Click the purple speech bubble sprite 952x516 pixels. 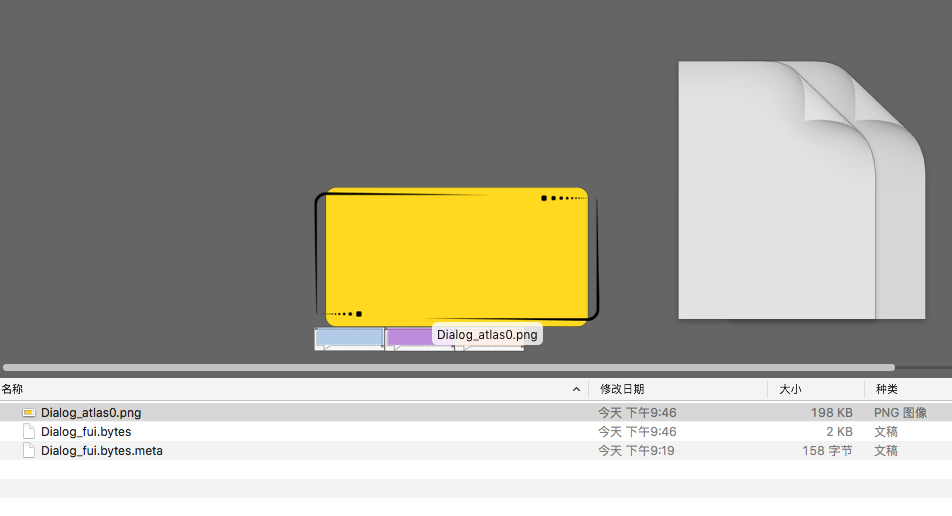coord(409,338)
